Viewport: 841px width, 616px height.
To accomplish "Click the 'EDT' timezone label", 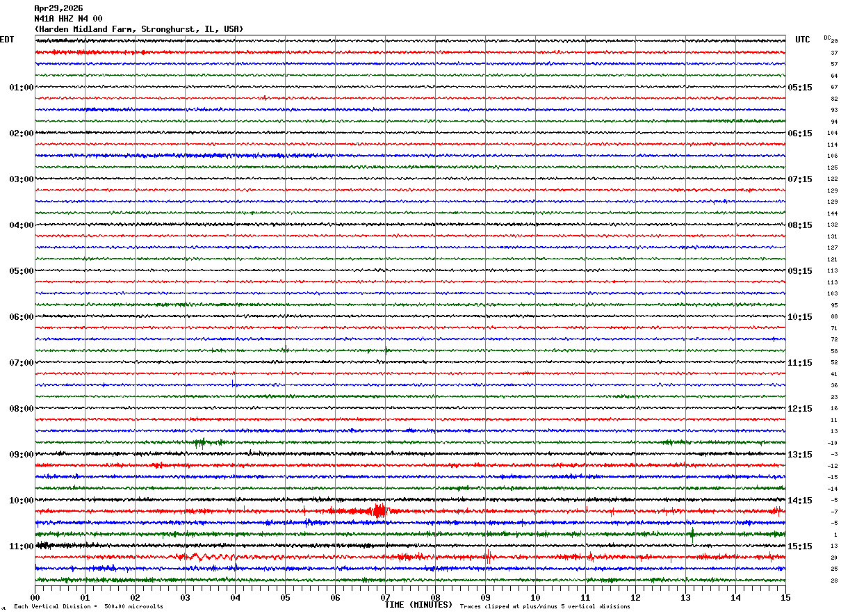I will click(x=7, y=40).
